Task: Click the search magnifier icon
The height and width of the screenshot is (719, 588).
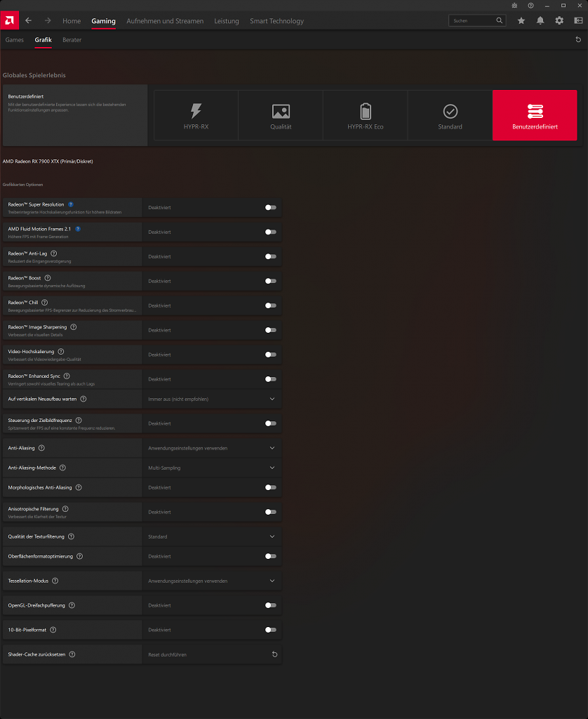Action: [x=499, y=20]
